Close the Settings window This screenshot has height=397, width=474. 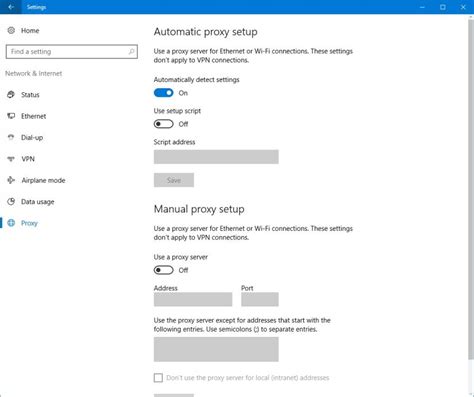coord(463,7)
